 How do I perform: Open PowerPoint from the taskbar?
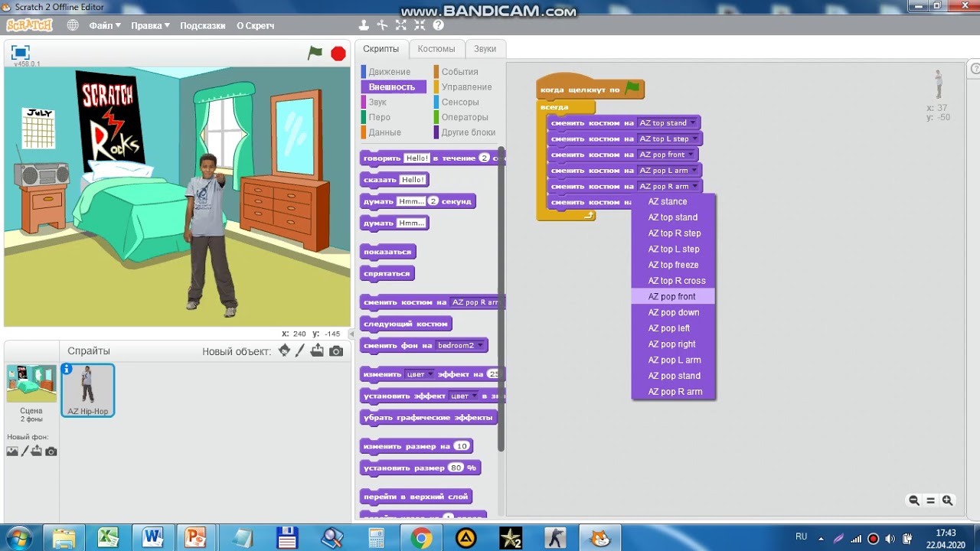point(197,538)
